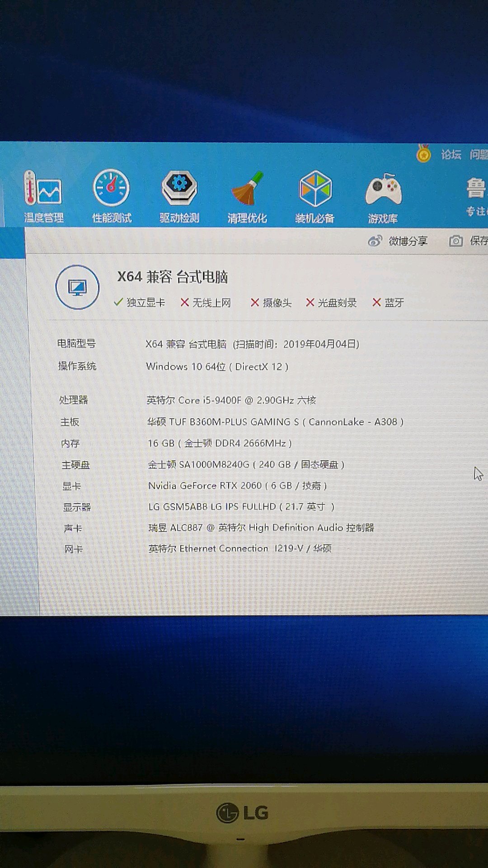Click the ALC887 audio controller value
Image resolution: width=488 pixels, height=868 pixels.
coord(261,528)
